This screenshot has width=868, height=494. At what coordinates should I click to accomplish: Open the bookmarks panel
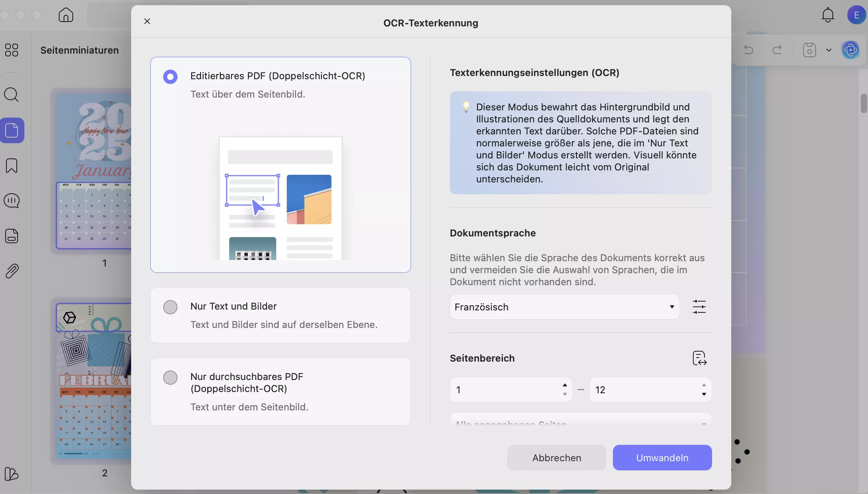(x=12, y=166)
